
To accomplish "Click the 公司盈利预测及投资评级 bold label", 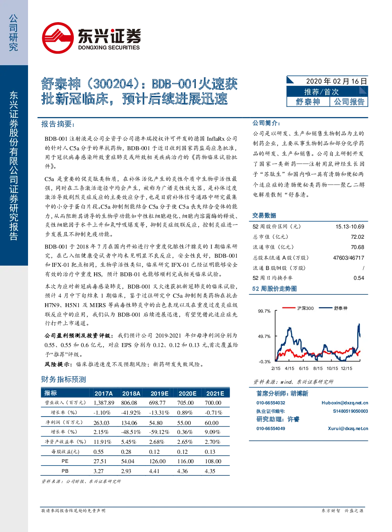I will pyautogui.click(x=79, y=336).
